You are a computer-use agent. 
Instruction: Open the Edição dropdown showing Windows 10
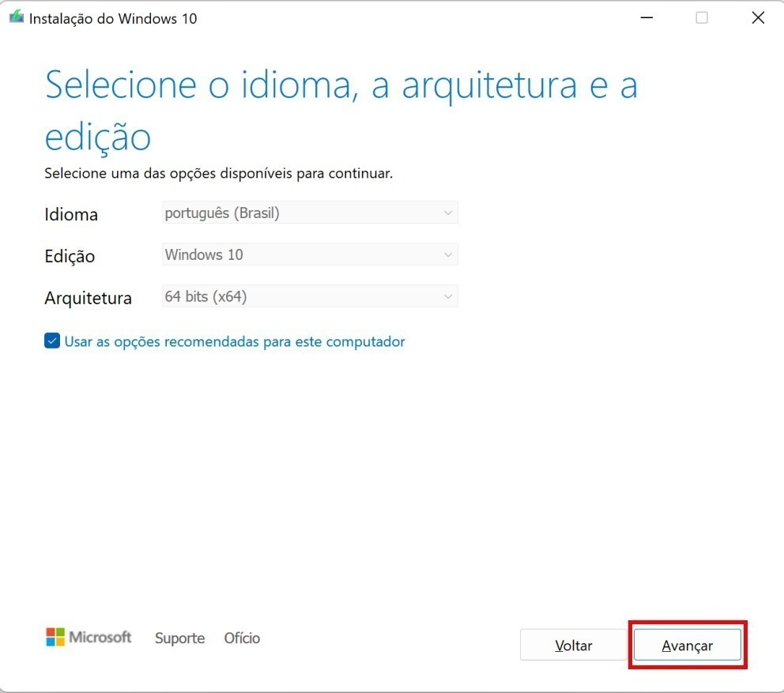(x=309, y=254)
